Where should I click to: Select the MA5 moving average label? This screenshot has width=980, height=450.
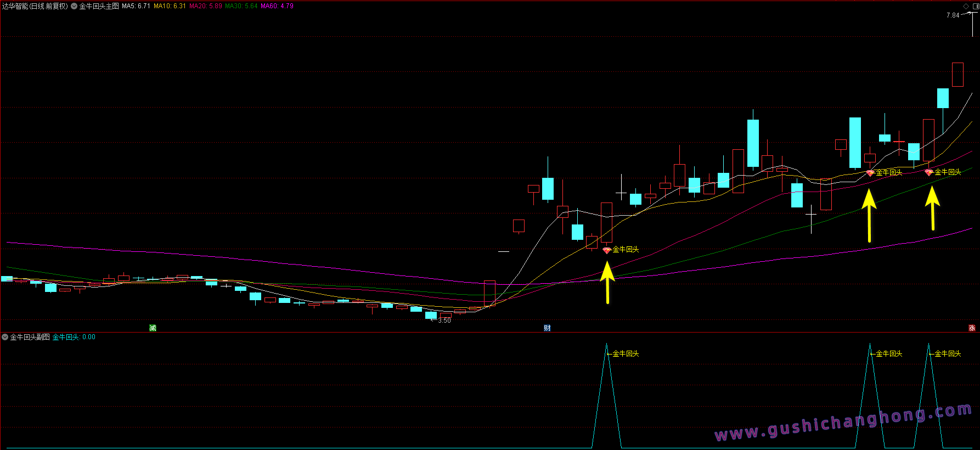point(136,6)
